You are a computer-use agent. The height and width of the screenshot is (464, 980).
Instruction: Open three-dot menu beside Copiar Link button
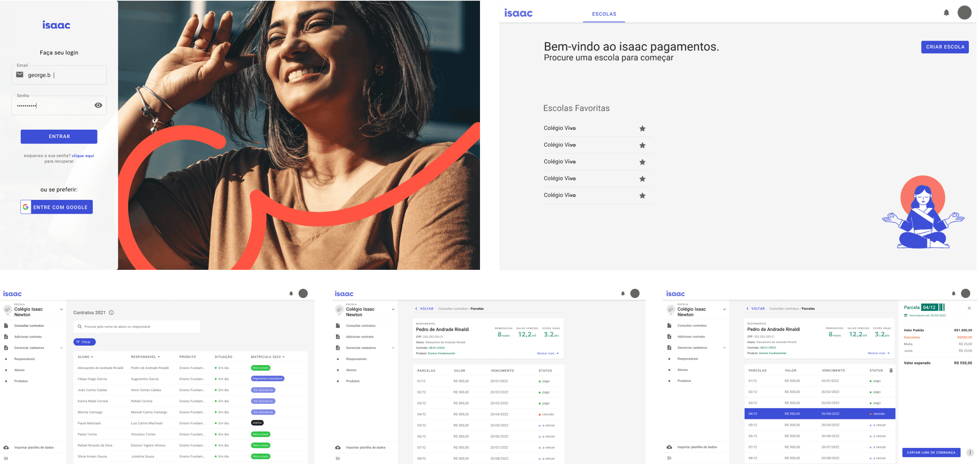[x=970, y=453]
